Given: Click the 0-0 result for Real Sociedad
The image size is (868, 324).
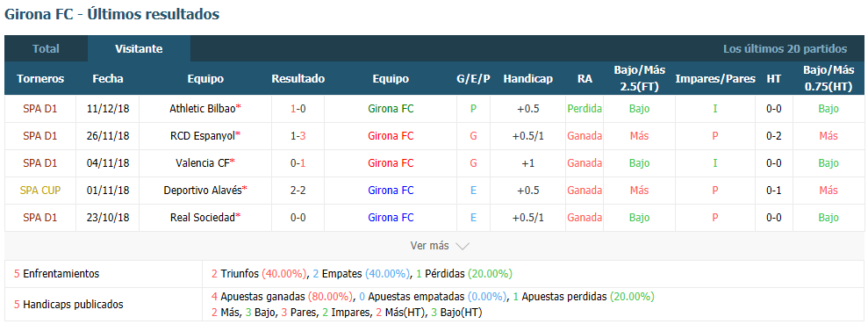Looking at the screenshot, I should [x=298, y=217].
